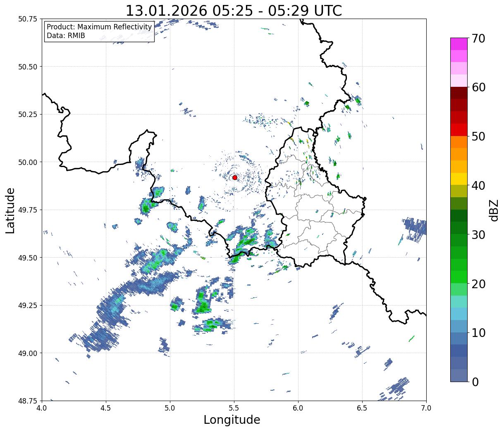504x430 pixels.
Task: Click the latitude tick label 50.00
Action: (x=28, y=162)
